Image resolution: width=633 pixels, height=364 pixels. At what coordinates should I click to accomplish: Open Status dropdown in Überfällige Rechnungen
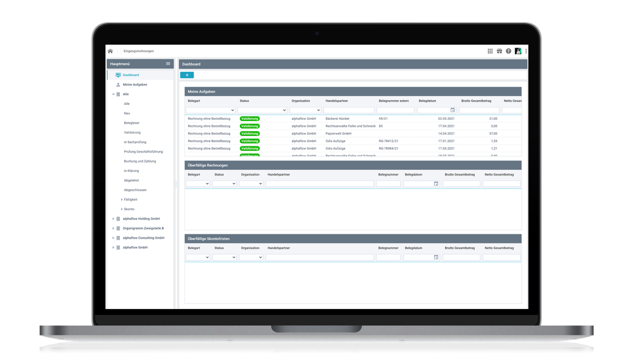[x=224, y=184]
